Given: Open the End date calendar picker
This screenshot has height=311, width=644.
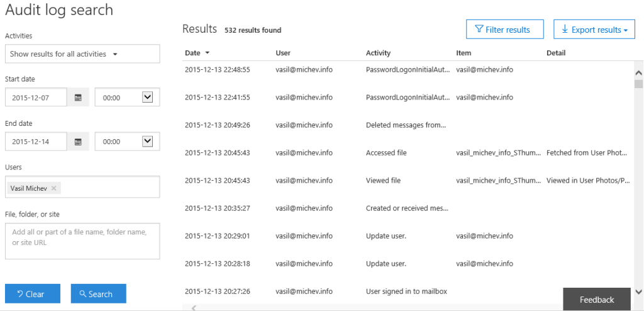Looking at the screenshot, I should [78, 142].
